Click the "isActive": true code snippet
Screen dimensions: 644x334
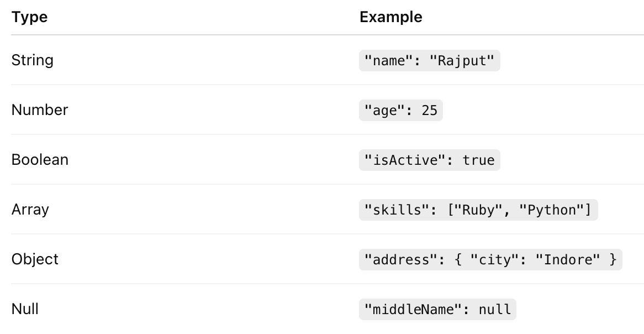click(430, 160)
